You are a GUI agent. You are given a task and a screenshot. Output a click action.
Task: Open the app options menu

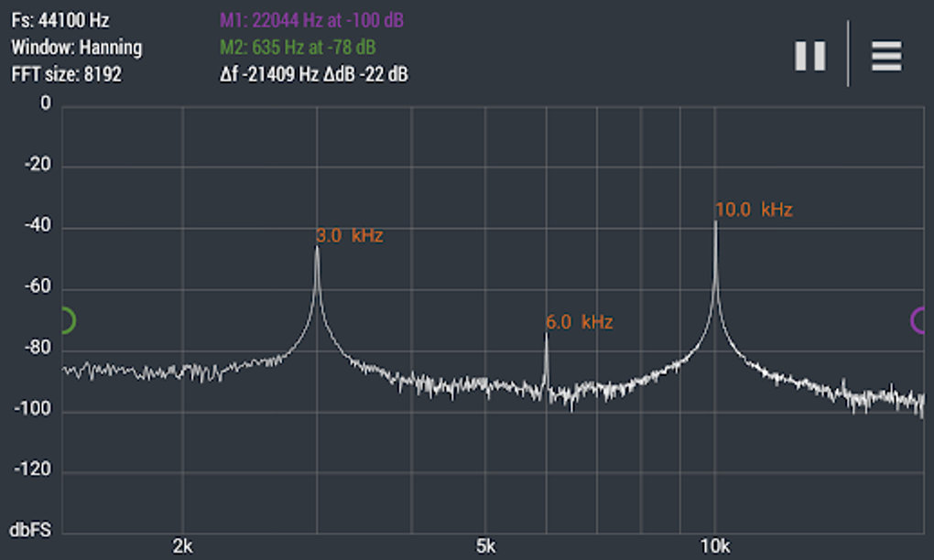coord(885,56)
